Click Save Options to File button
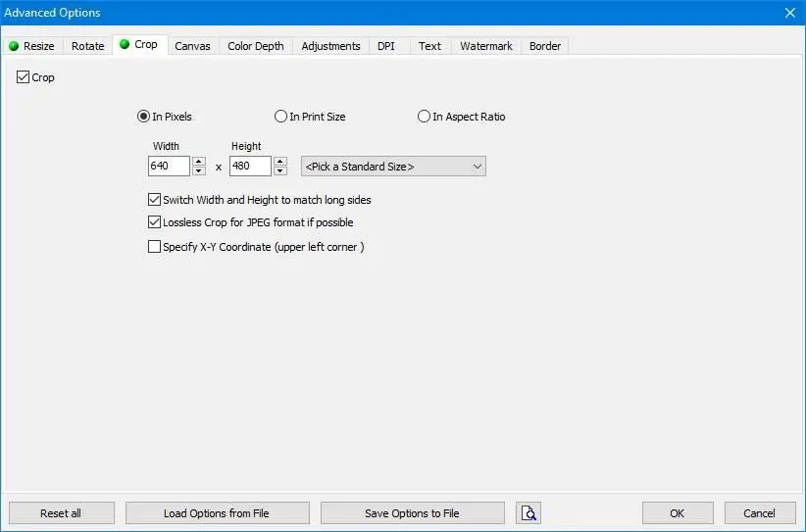 pos(412,513)
